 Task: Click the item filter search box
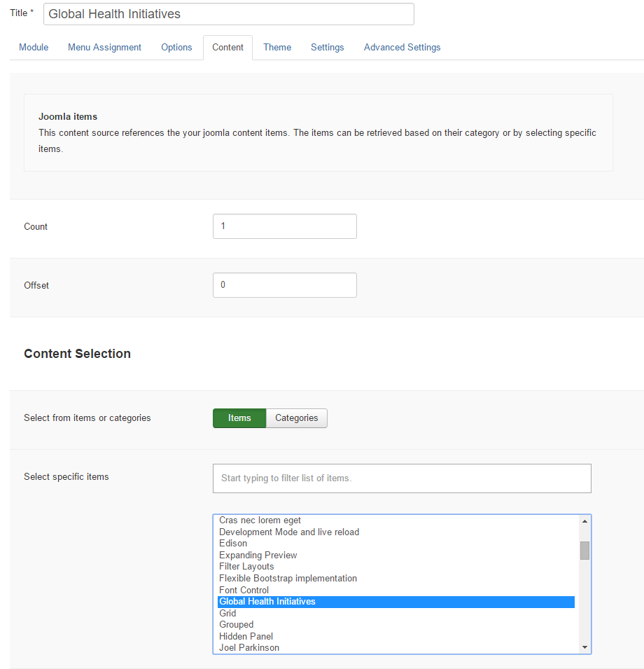point(402,478)
